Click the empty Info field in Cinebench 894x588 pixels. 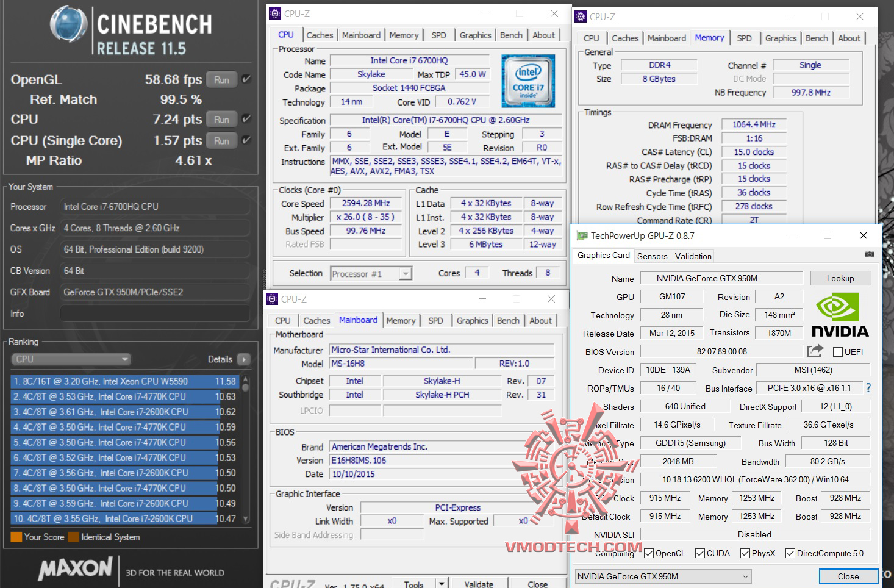pos(155,314)
